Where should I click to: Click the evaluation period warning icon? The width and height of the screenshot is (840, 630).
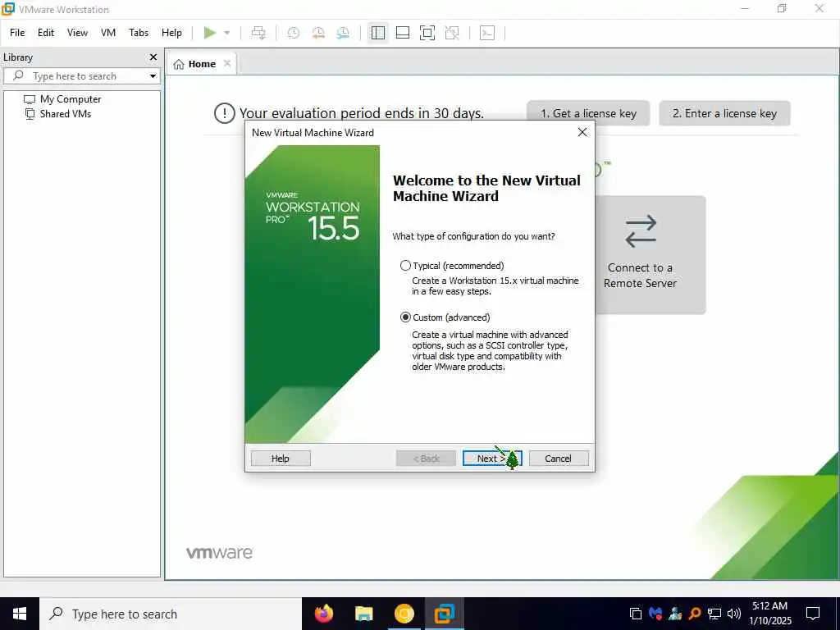[225, 113]
